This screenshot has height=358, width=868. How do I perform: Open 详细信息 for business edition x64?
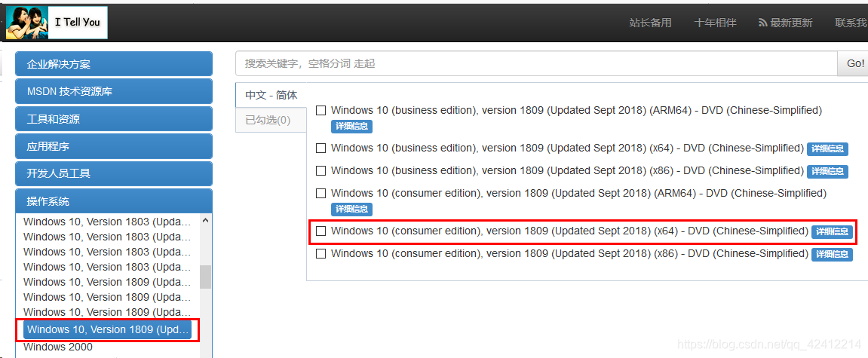(827, 148)
